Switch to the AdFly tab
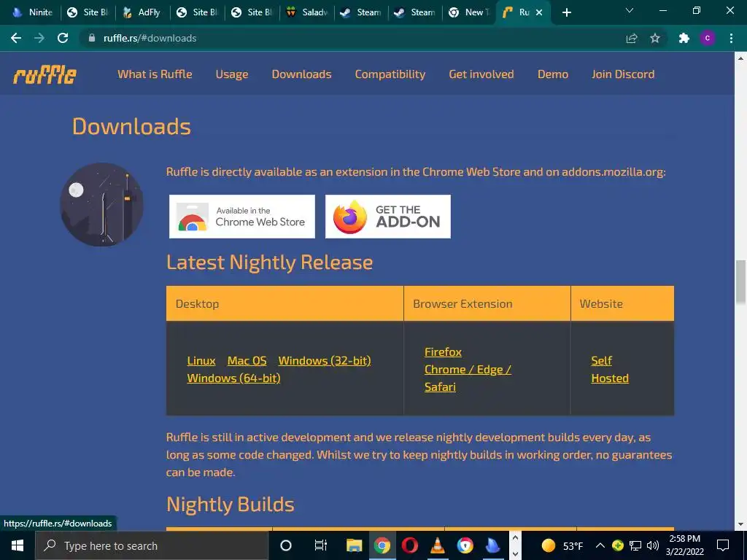 [142, 12]
